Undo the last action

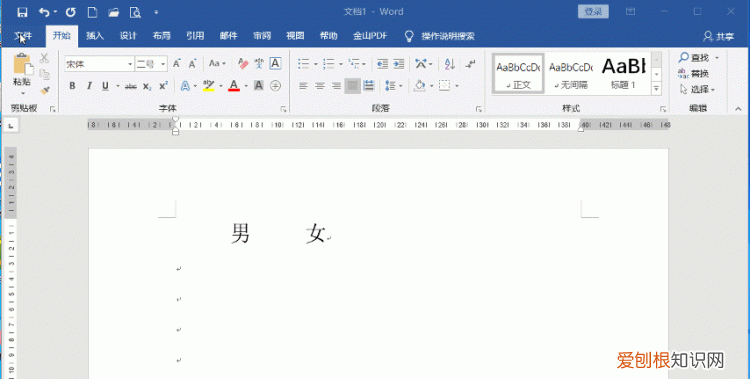pyautogui.click(x=44, y=12)
